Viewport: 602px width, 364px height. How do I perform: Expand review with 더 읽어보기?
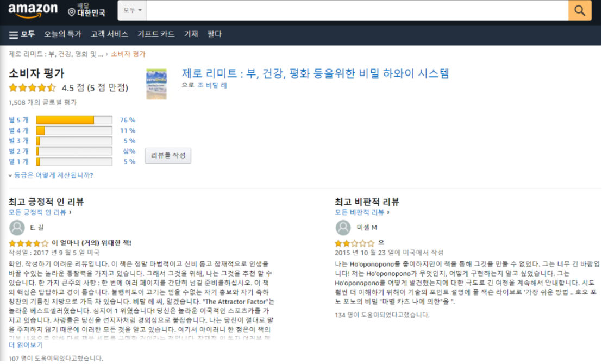(26, 345)
